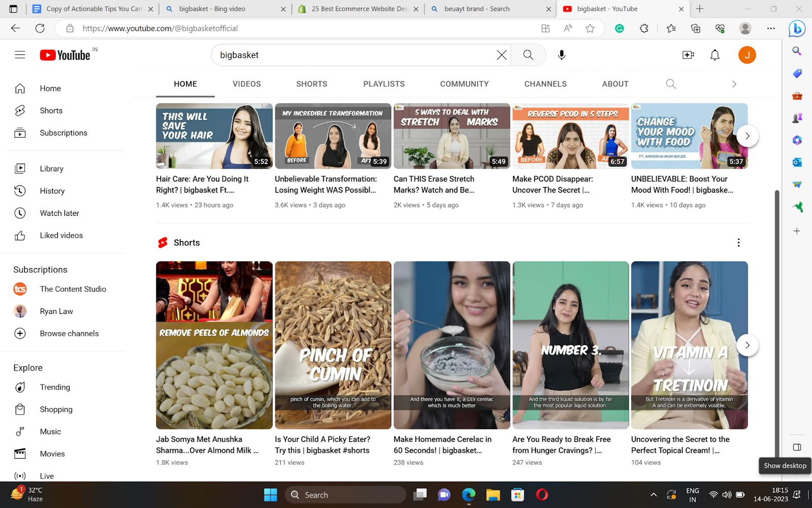Open File Explorer from taskbar
The height and width of the screenshot is (508, 812).
493,495
